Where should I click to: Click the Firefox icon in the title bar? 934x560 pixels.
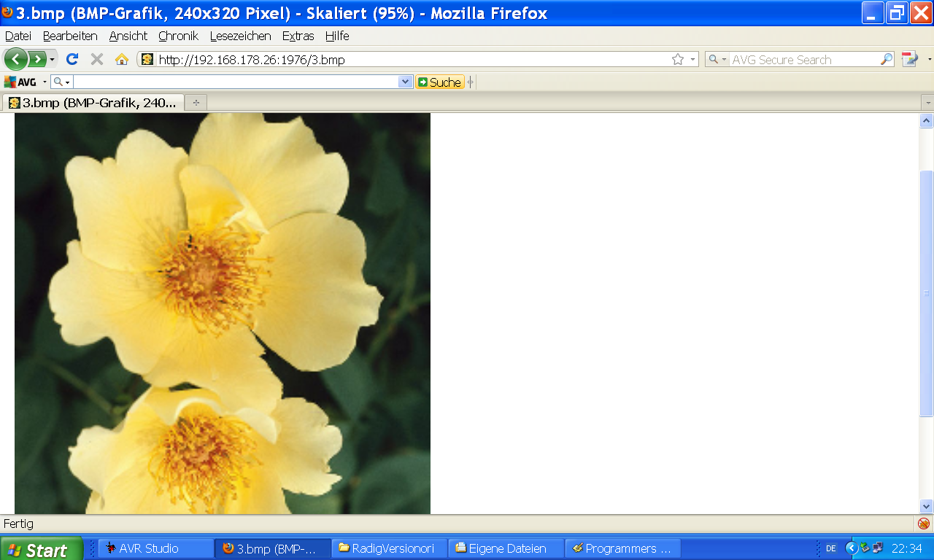tap(7, 12)
